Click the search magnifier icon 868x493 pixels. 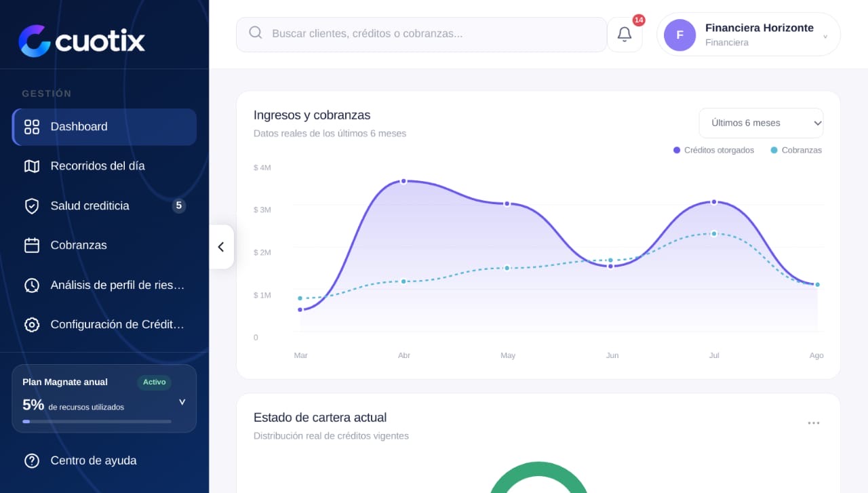256,33
